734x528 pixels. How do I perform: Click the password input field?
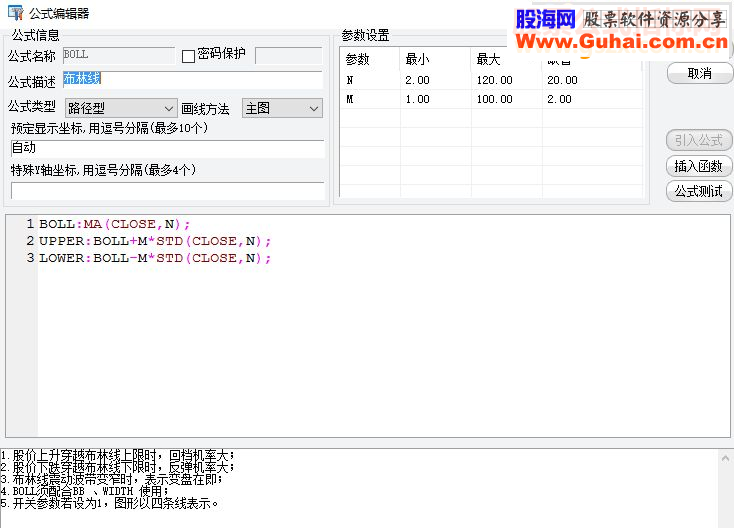pyautogui.click(x=289, y=56)
